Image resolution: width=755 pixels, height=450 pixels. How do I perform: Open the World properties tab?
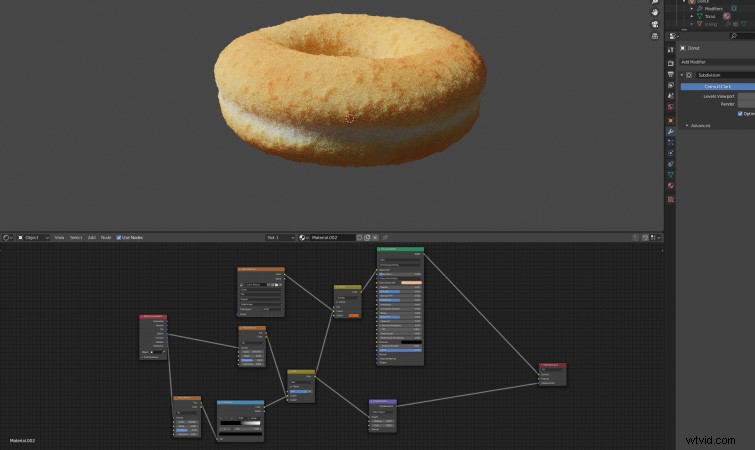point(670,107)
